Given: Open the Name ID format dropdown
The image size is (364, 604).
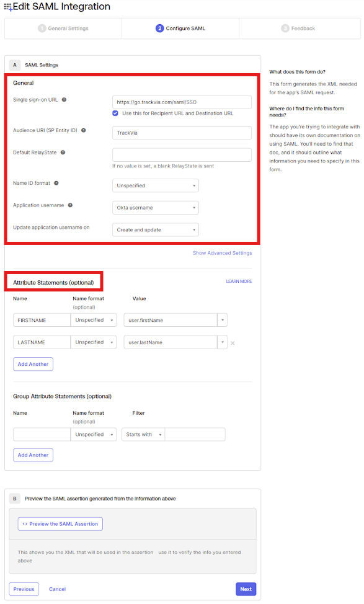Looking at the screenshot, I should pos(156,185).
